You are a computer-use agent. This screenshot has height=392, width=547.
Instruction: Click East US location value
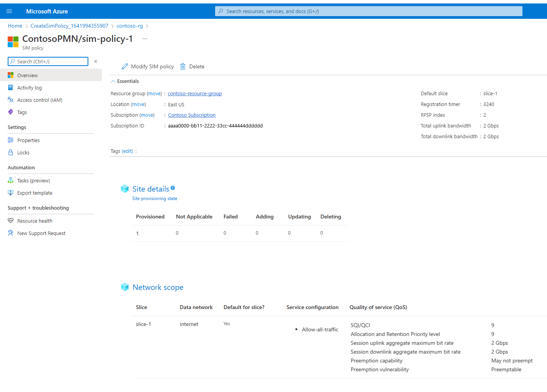point(176,104)
